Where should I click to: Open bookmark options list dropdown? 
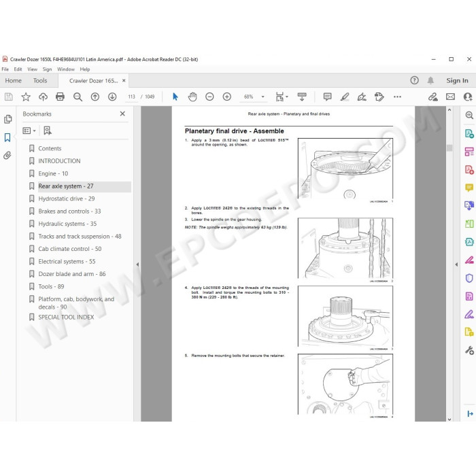click(x=29, y=131)
